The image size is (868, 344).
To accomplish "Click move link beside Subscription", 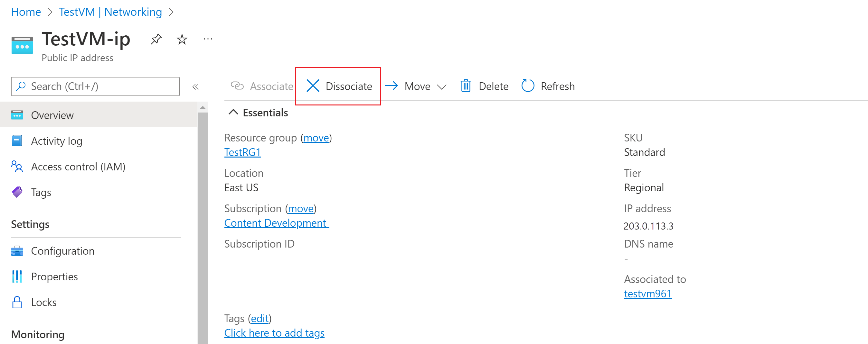I will tap(301, 208).
